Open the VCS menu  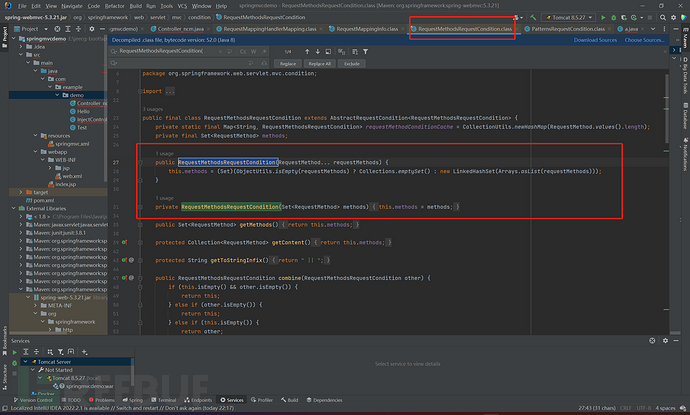(182, 6)
